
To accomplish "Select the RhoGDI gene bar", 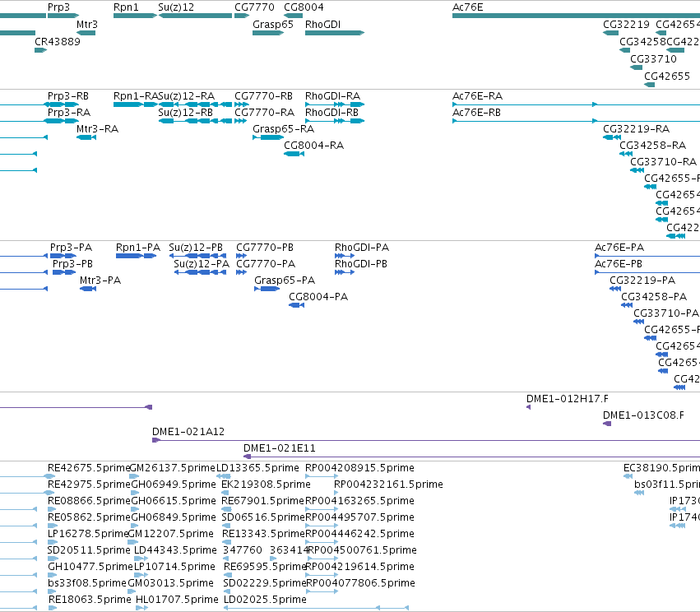I will [335, 33].
